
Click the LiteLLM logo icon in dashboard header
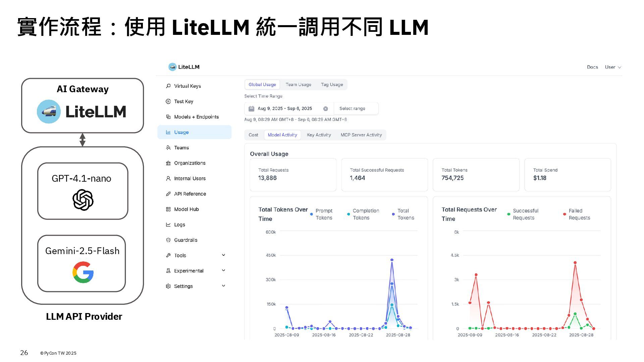(x=172, y=67)
